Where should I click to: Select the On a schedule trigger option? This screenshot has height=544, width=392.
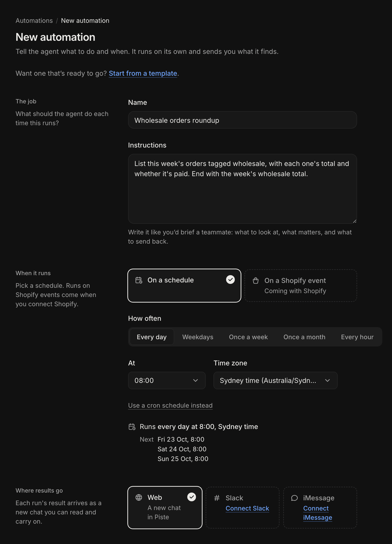(x=184, y=286)
